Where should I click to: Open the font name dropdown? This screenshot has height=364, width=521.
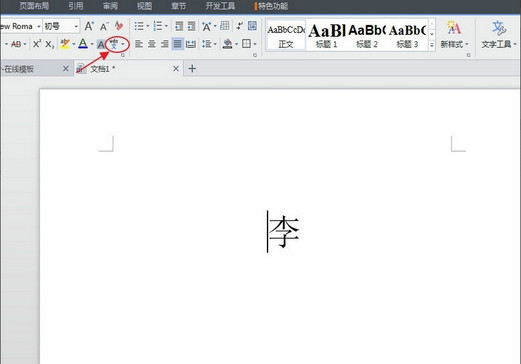click(39, 26)
